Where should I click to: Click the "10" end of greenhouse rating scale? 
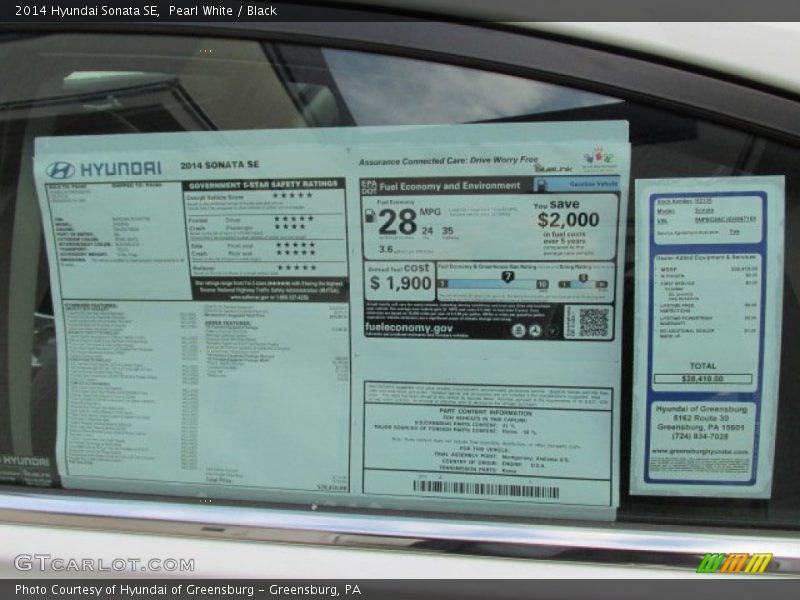coord(542,284)
